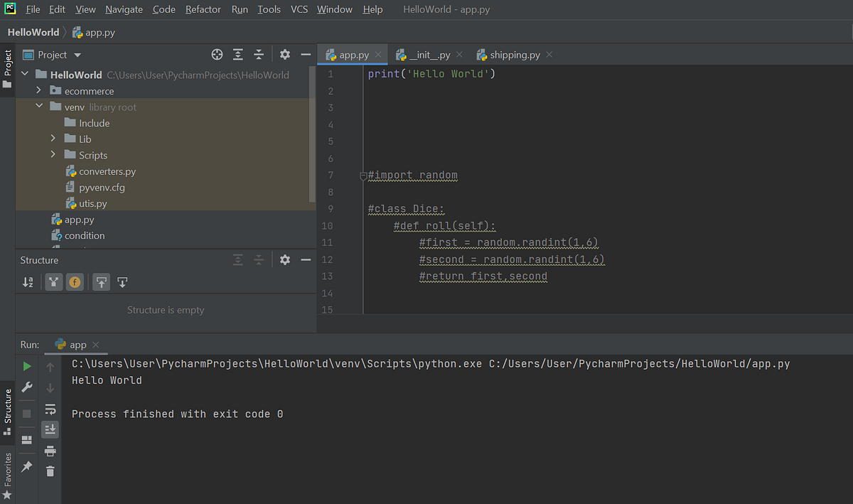Print the console contents
853x504 pixels.
50,450
